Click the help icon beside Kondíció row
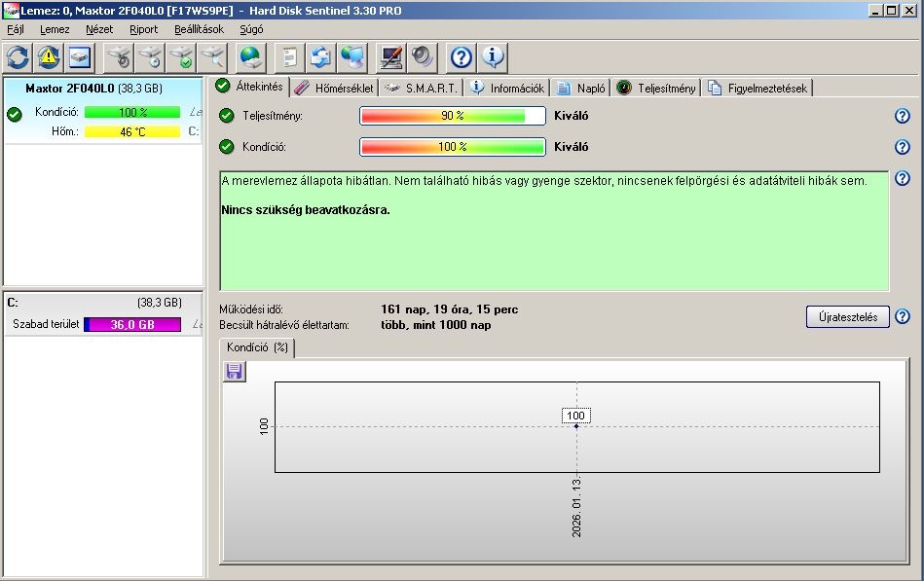This screenshot has height=581, width=924. 903,147
